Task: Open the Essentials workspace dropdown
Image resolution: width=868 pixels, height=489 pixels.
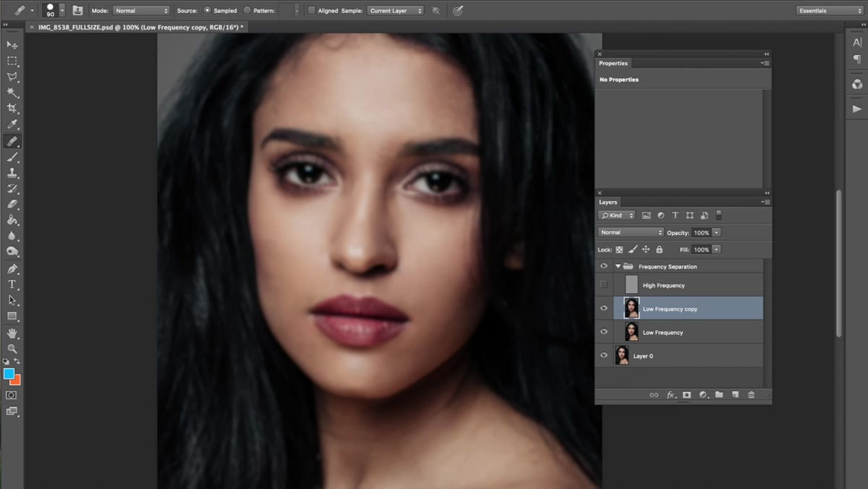Action: (830, 11)
